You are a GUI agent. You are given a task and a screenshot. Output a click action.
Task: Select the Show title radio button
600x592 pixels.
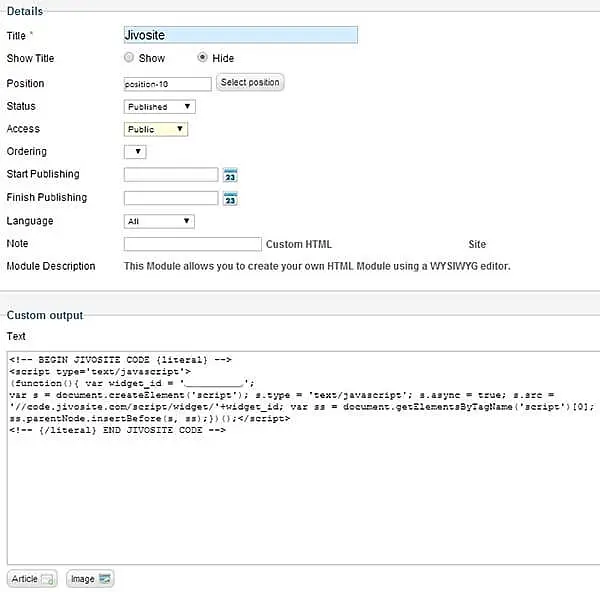click(129, 58)
